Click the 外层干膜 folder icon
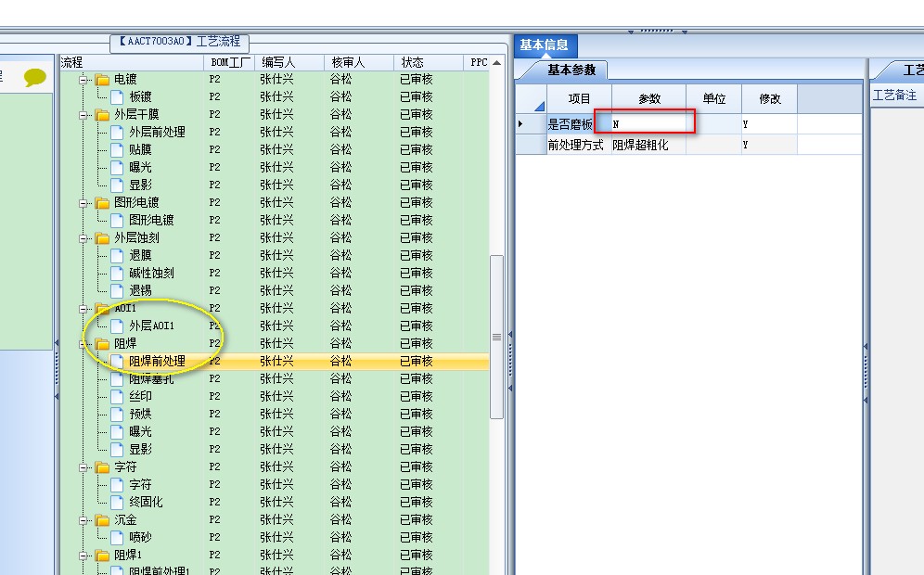The width and height of the screenshot is (924, 575). coord(103,115)
